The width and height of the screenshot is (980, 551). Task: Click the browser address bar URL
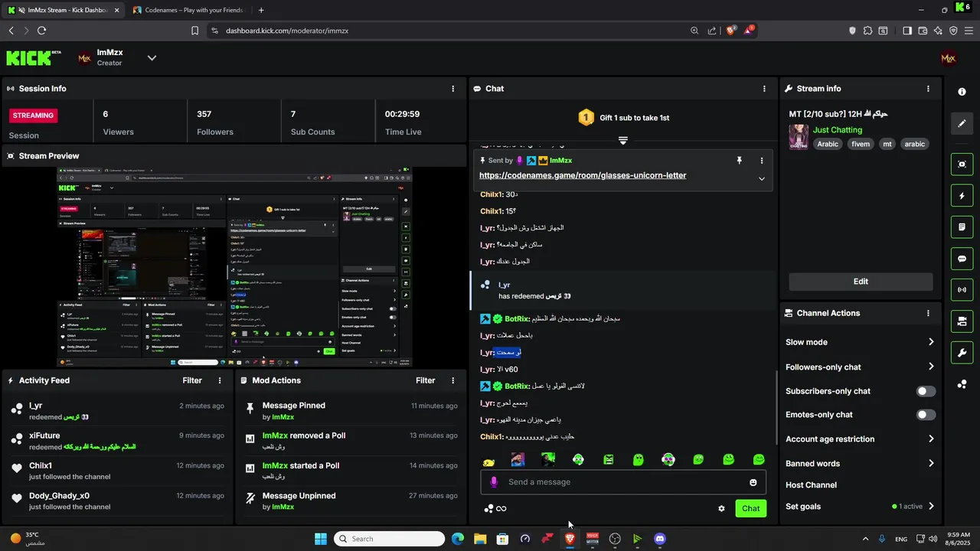(x=287, y=31)
